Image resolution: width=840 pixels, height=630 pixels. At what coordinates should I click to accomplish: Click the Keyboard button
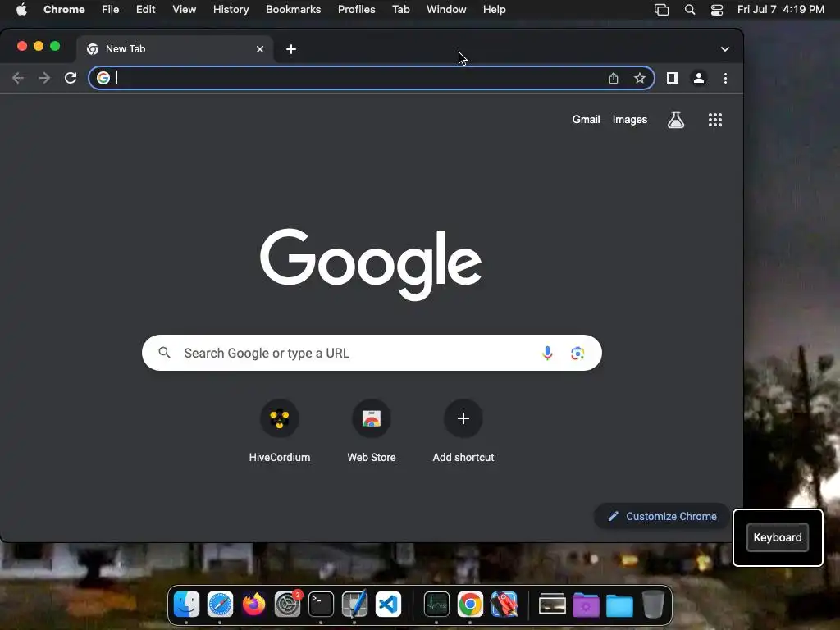(778, 537)
